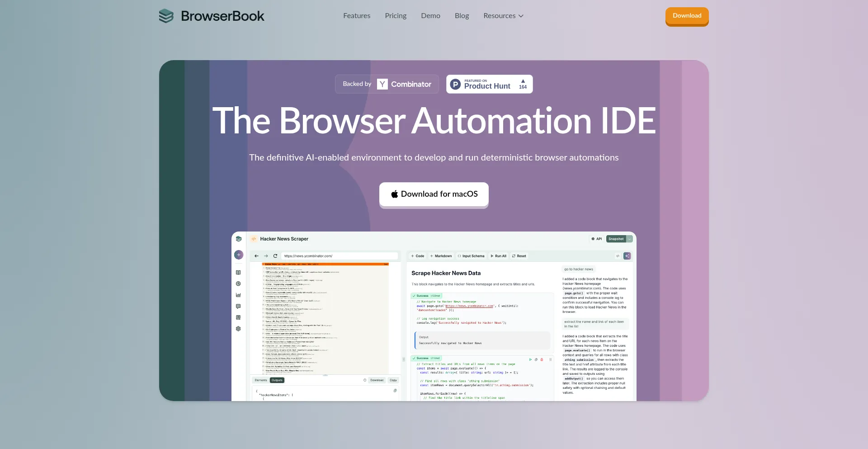
Task: Select the Outputs tab
Action: (277, 380)
